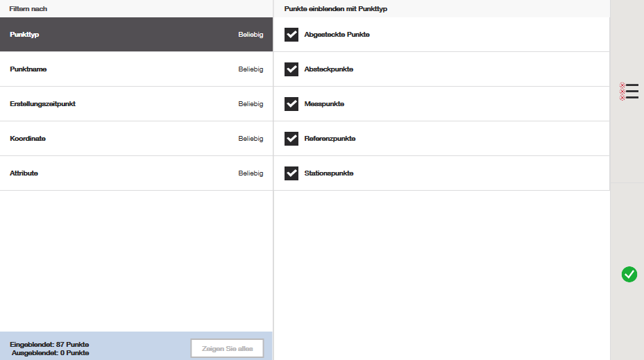
Task: Select the Punkttyp filter row
Action: pyautogui.click(x=136, y=35)
